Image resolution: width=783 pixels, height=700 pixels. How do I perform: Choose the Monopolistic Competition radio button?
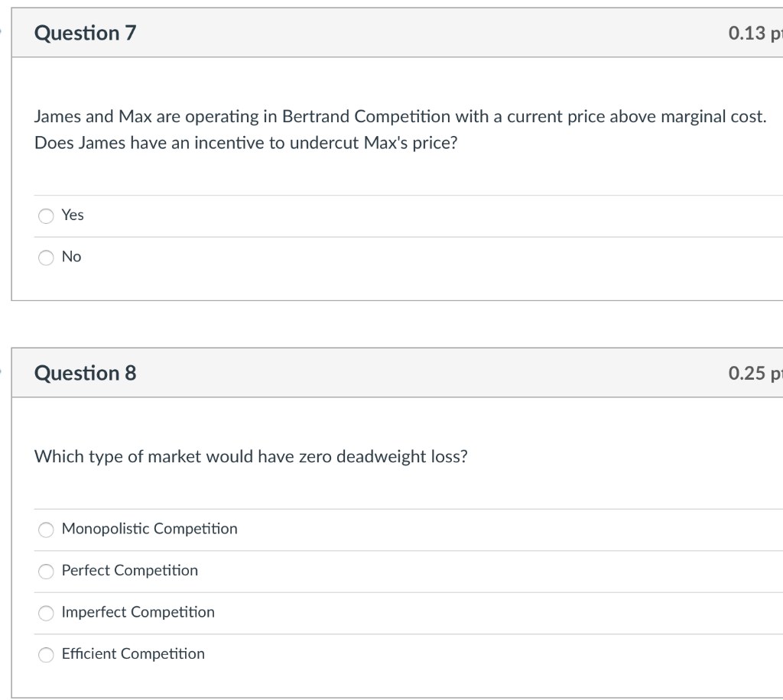tap(47, 530)
